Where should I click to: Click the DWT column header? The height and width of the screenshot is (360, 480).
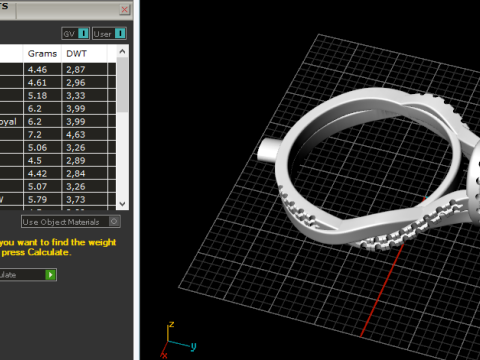click(84, 54)
